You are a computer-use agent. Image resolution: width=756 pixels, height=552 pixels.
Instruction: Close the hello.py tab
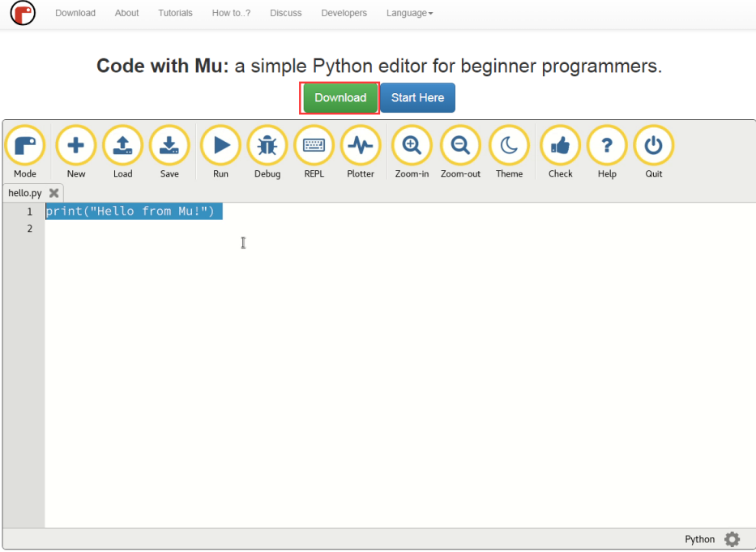click(x=54, y=193)
